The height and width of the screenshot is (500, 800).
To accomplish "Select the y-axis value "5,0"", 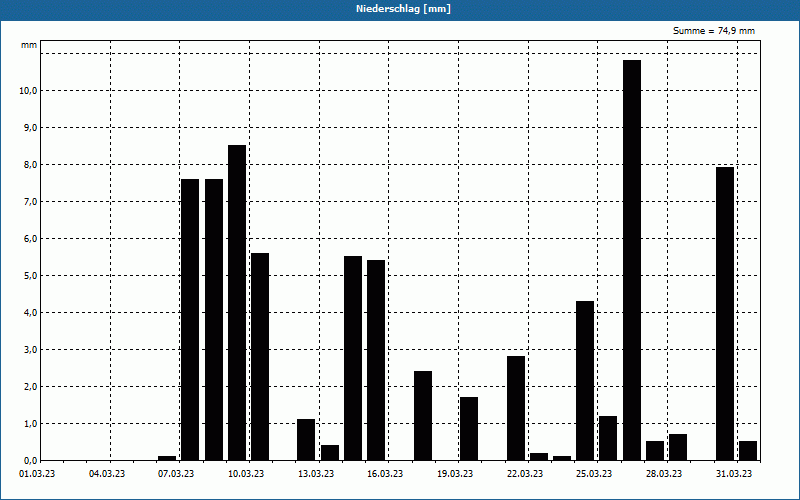I will 31,276.
